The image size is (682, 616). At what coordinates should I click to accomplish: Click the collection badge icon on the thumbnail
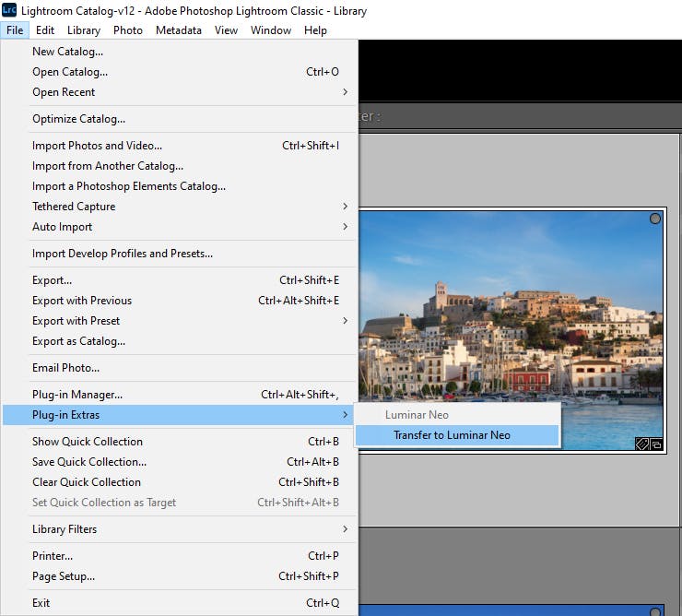[656, 444]
